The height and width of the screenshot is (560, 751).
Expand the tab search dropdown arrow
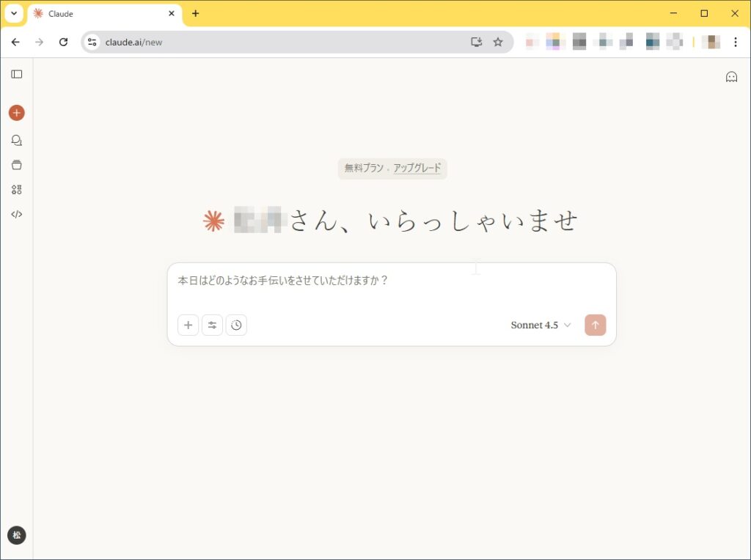13,13
